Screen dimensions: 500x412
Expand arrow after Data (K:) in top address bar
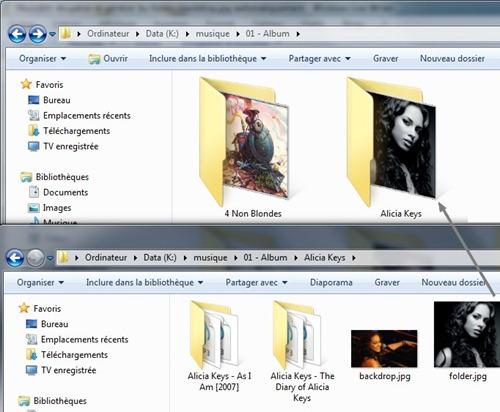[x=187, y=34]
